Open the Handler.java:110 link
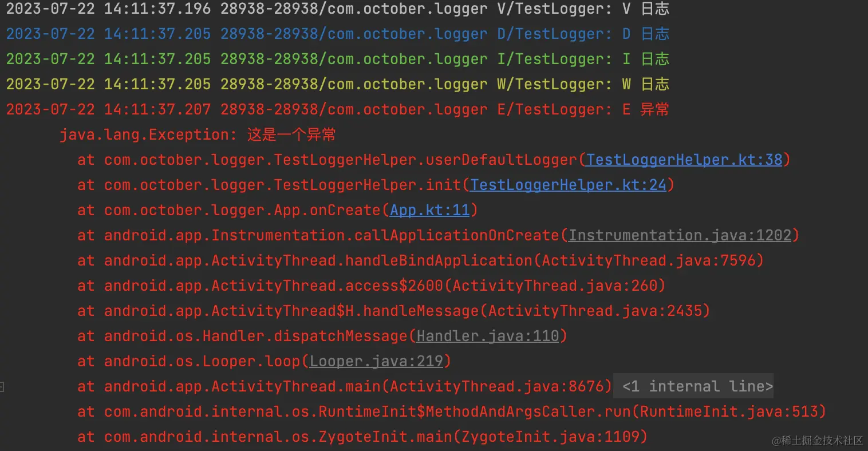Viewport: 868px width, 451px height. (x=487, y=336)
